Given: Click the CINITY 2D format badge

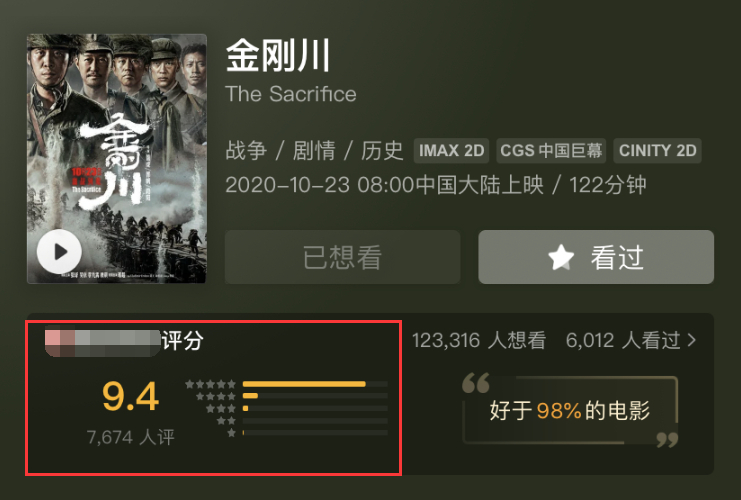Looking at the screenshot, I should click(x=657, y=151).
